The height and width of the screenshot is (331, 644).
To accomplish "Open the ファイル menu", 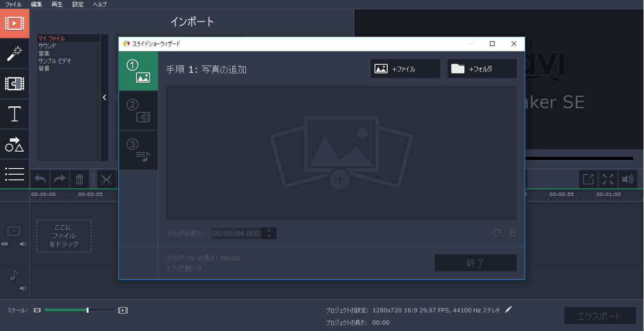I will point(13,5).
